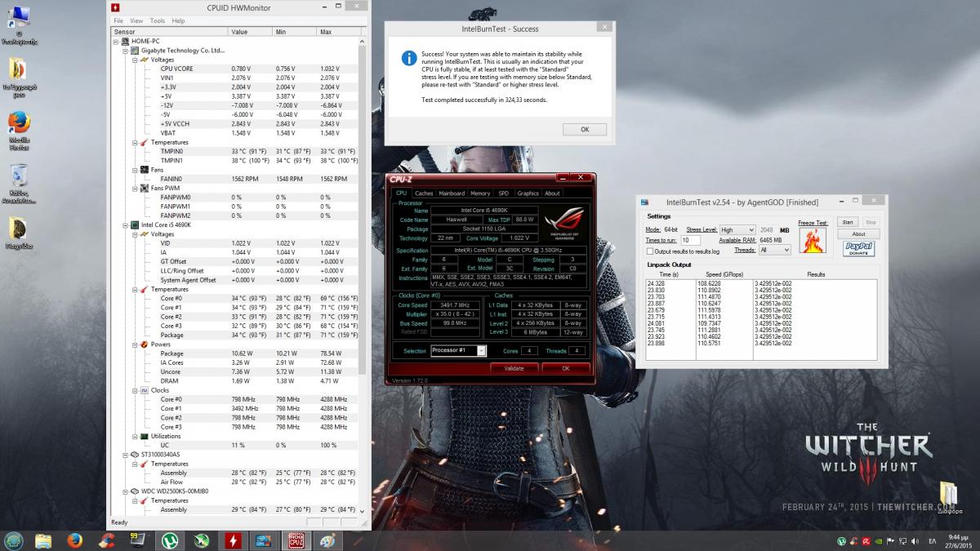980x551 pixels.
Task: Collapse the ST31000340AS node
Action: [x=126, y=455]
